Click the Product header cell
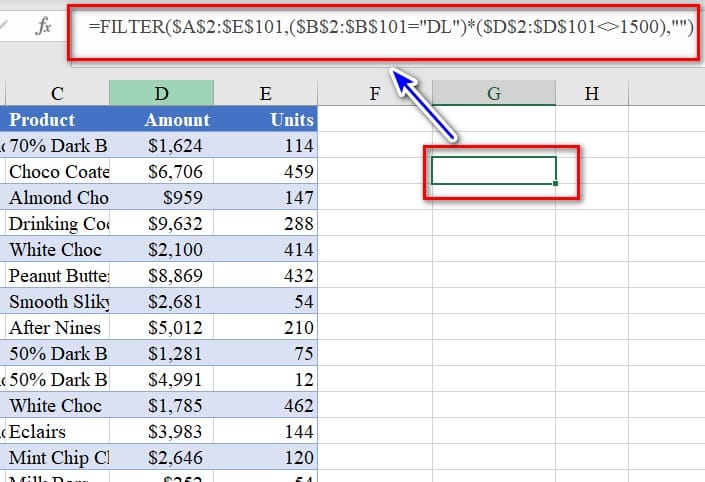This screenshot has height=482, width=705. pos(58,119)
